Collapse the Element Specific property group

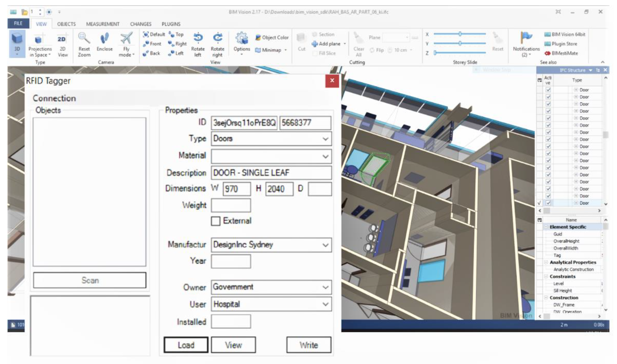click(546, 227)
